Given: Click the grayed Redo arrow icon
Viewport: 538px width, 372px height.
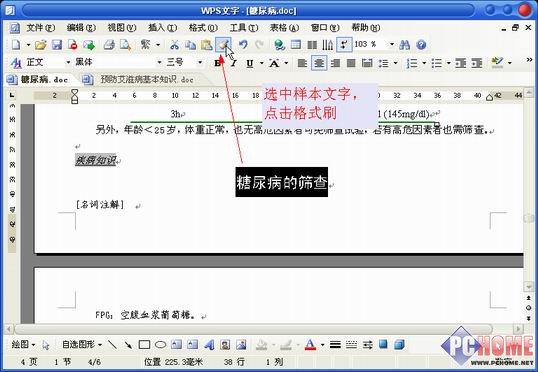Looking at the screenshot, I should pos(259,45).
